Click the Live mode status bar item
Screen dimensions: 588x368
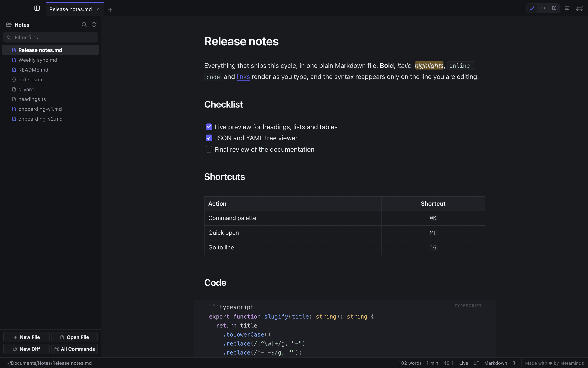(464, 363)
